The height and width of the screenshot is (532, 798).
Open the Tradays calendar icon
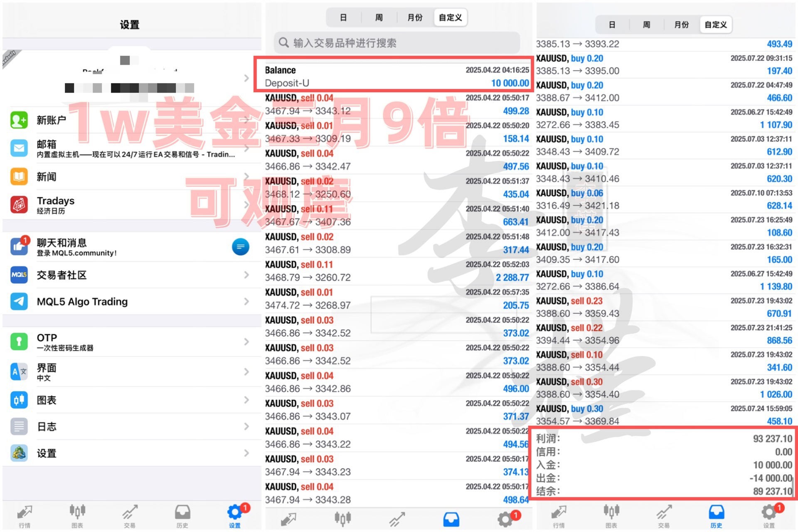(x=19, y=204)
